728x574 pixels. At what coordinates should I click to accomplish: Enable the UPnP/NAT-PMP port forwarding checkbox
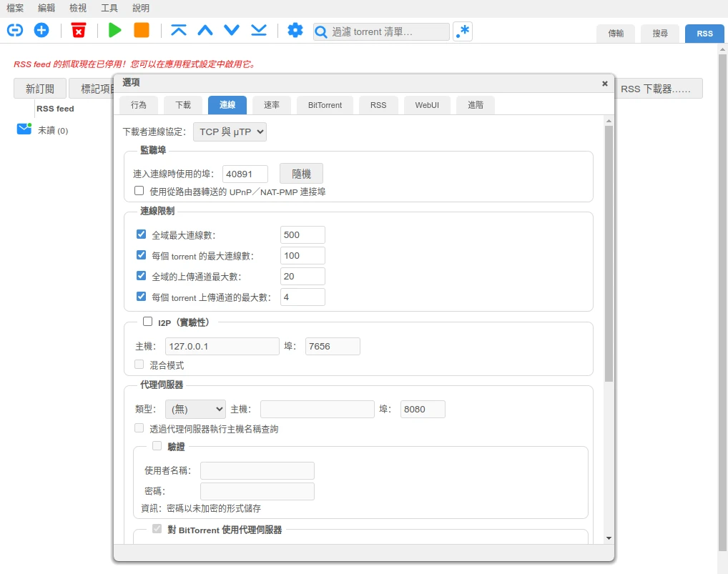pos(139,191)
